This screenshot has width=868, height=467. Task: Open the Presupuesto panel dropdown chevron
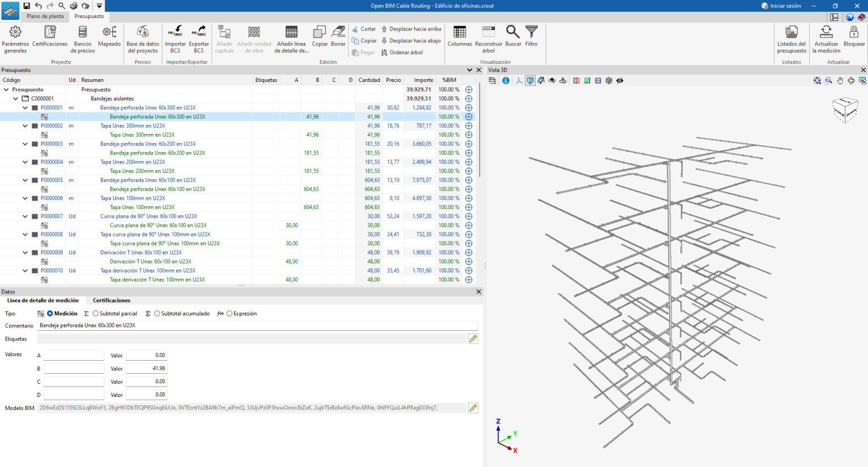pyautogui.click(x=469, y=70)
